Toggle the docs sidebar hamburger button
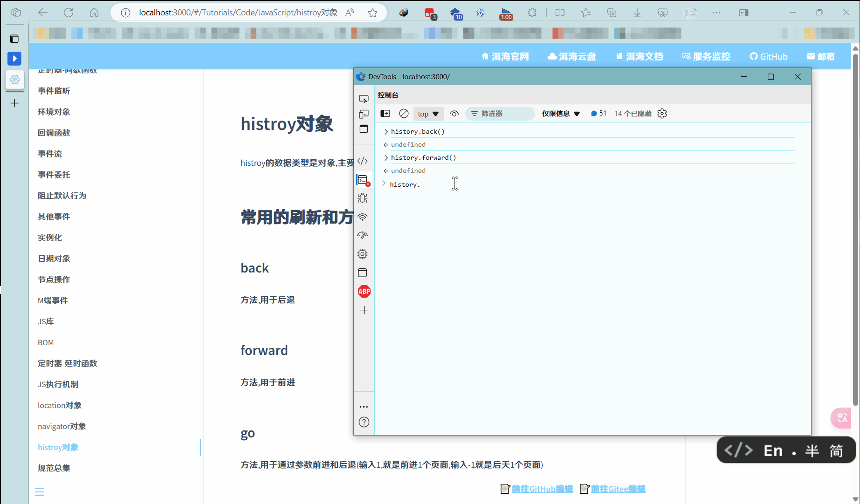This screenshot has height=504, width=860. [x=40, y=492]
